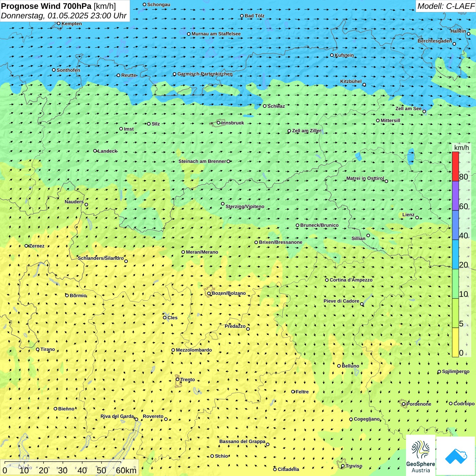Viewport: 476px width, 476px height.
Task: Click the red 80 km/h legend color
Action: 455,166
